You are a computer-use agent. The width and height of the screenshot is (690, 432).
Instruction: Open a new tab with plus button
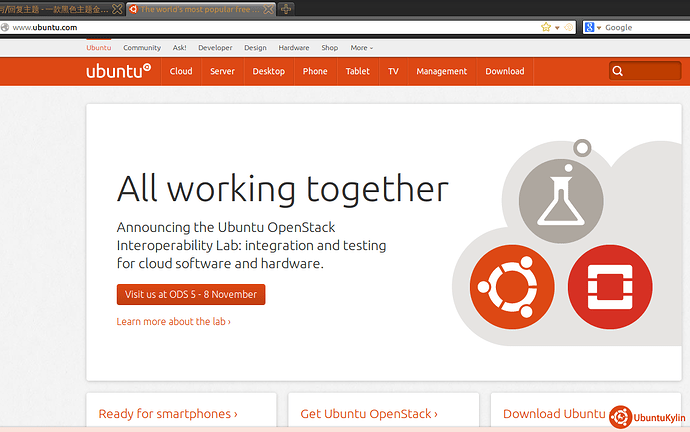pos(287,9)
